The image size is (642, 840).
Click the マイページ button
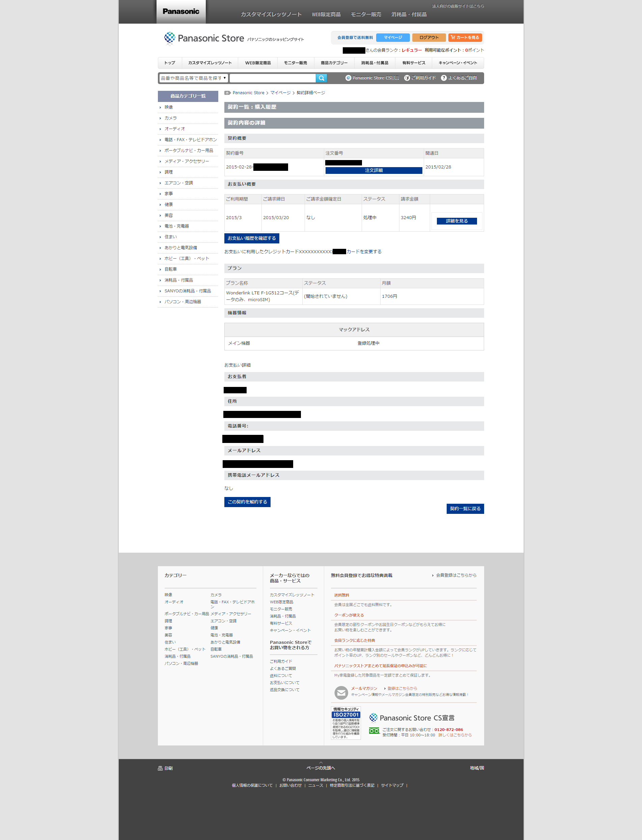pyautogui.click(x=393, y=37)
